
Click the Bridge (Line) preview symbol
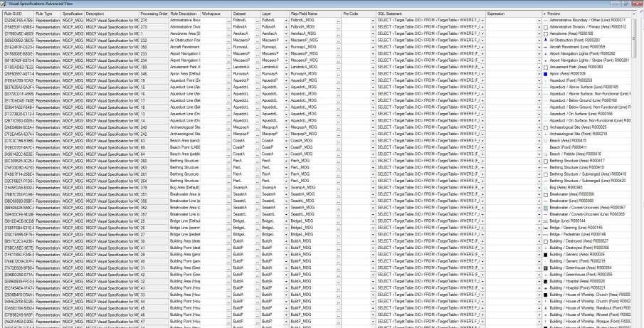coord(545,221)
